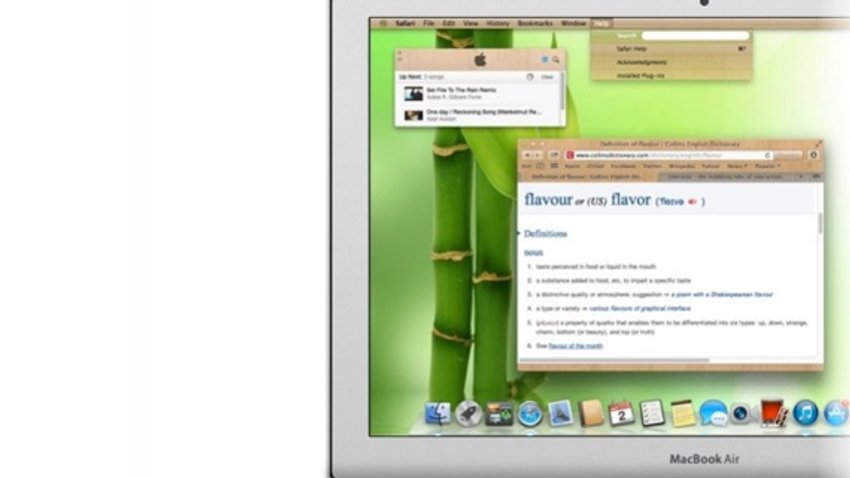Expand the News bookmarks folder dropdown

point(738,166)
